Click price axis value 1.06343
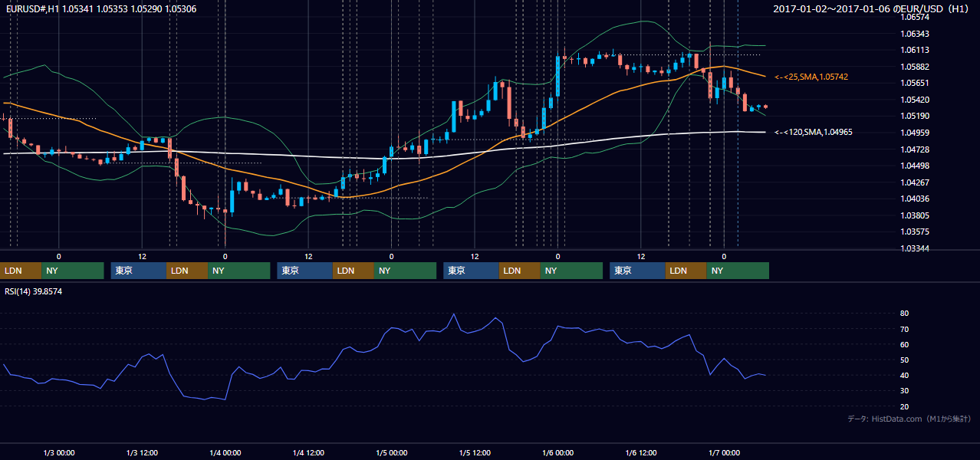 point(914,34)
